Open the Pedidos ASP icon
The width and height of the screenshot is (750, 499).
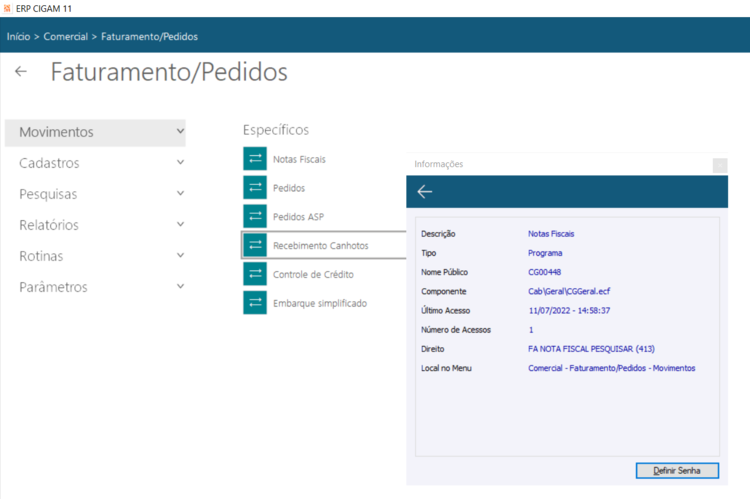pyautogui.click(x=255, y=216)
